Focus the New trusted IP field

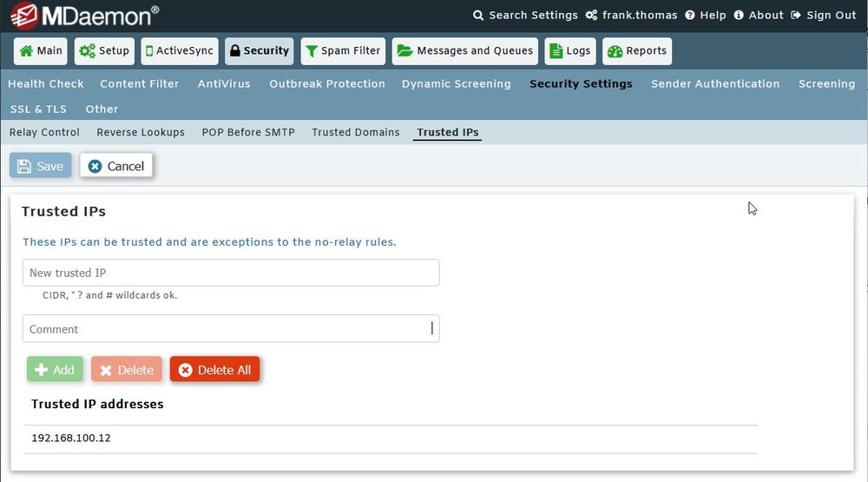click(231, 273)
